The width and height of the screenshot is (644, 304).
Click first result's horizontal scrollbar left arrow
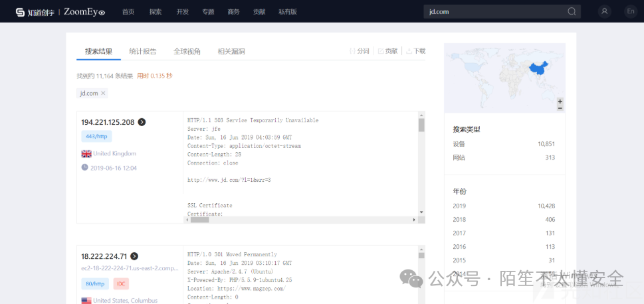pyautogui.click(x=187, y=220)
